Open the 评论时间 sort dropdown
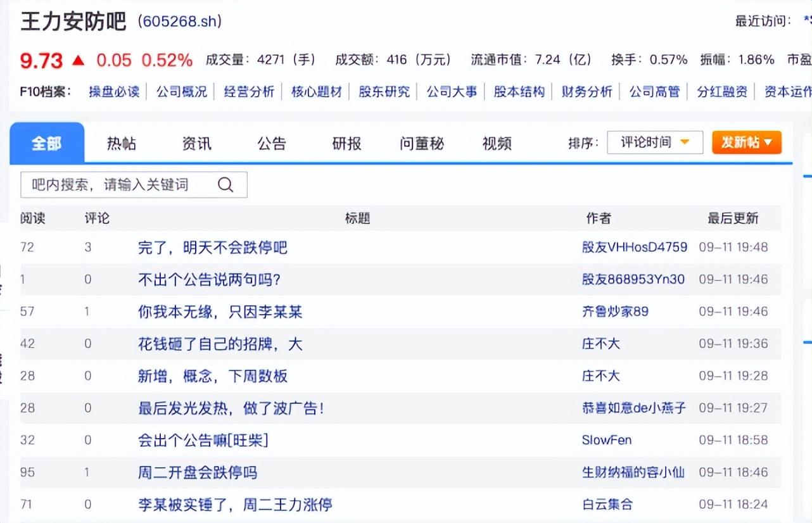This screenshot has width=812, height=523. pos(654,142)
